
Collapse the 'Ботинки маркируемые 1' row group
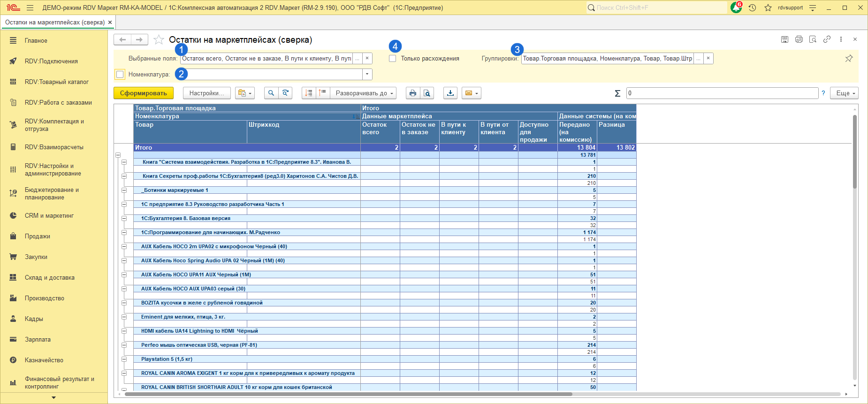[x=124, y=191]
